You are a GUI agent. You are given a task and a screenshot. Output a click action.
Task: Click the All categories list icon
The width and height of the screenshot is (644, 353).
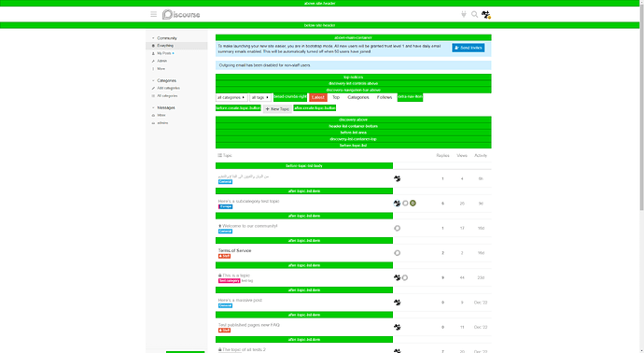pos(153,96)
